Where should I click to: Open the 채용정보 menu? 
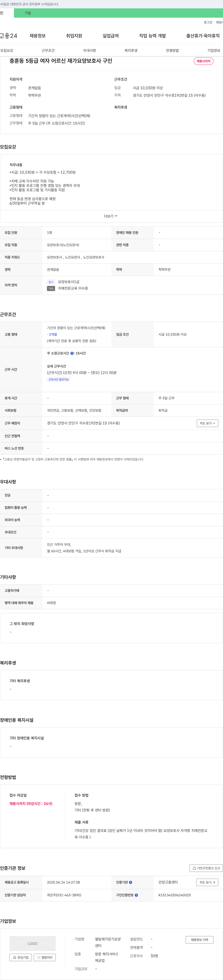click(x=38, y=36)
